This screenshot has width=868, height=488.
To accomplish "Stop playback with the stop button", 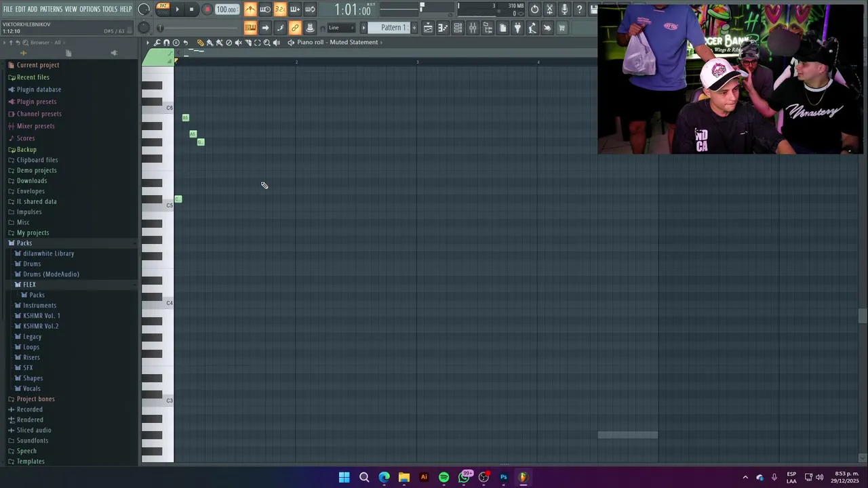I will pyautogui.click(x=191, y=9).
